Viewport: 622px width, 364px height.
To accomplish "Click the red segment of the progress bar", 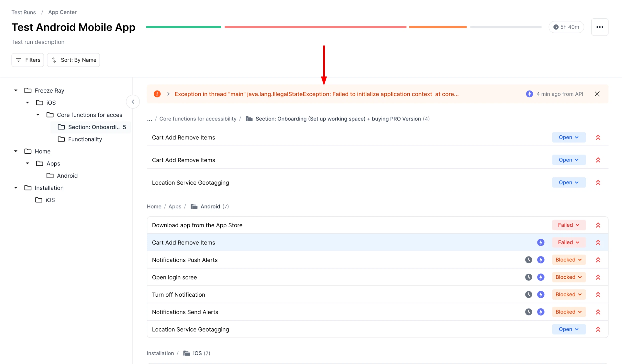I will pyautogui.click(x=315, y=27).
